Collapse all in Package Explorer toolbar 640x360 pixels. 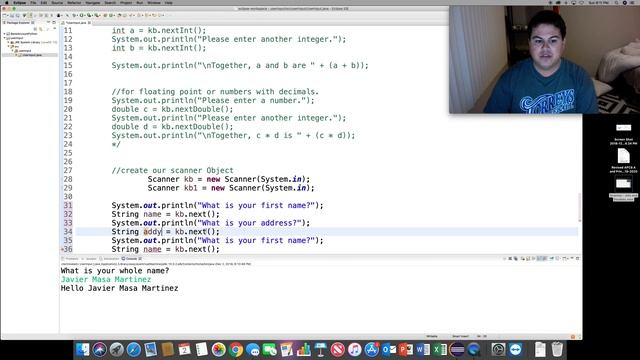tap(36, 29)
